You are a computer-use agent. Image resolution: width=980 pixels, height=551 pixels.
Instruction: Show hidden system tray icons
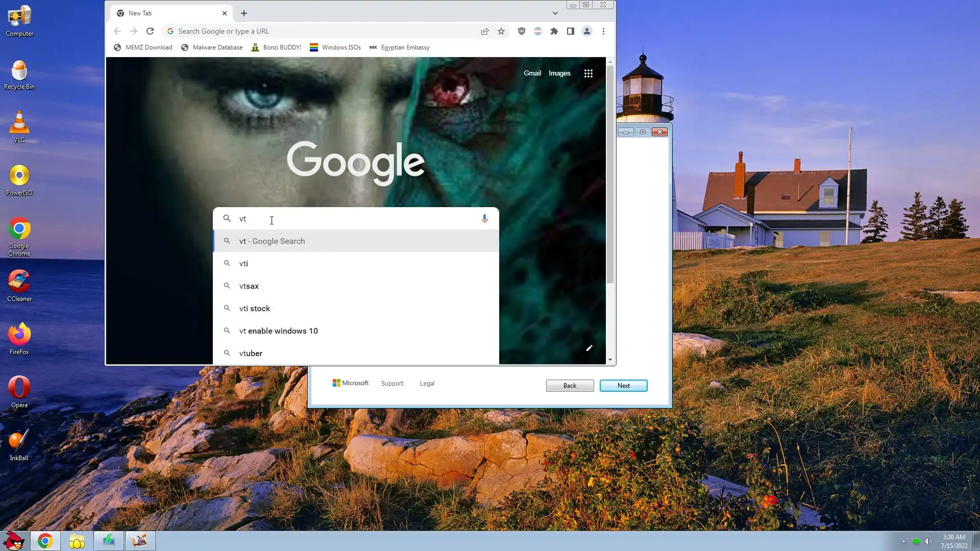[903, 541]
